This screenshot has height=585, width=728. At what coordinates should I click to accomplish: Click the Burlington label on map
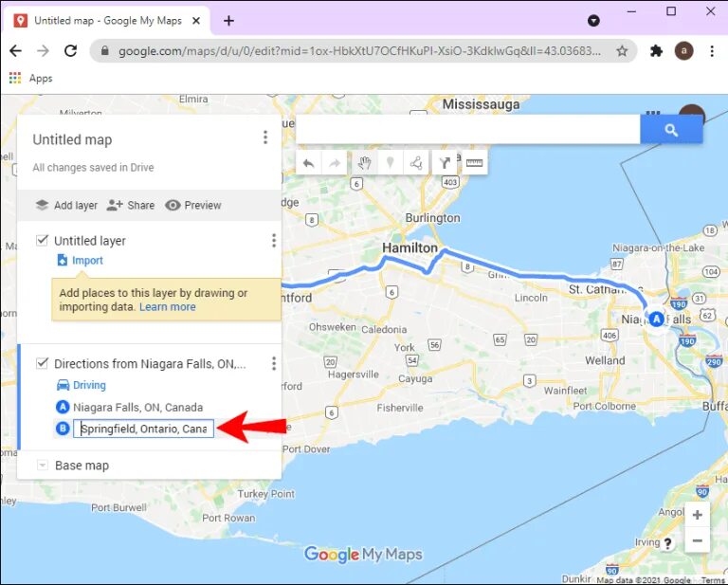click(432, 218)
